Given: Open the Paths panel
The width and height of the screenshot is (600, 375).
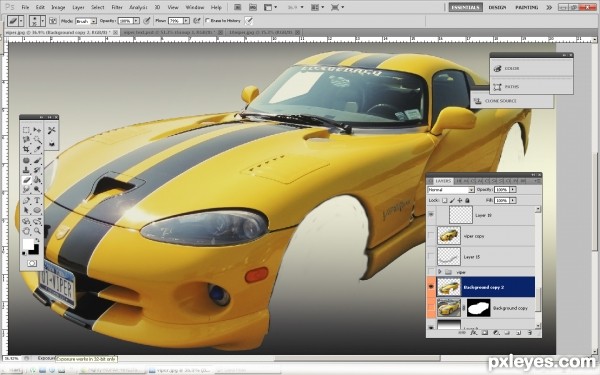Looking at the screenshot, I should coord(532,87).
